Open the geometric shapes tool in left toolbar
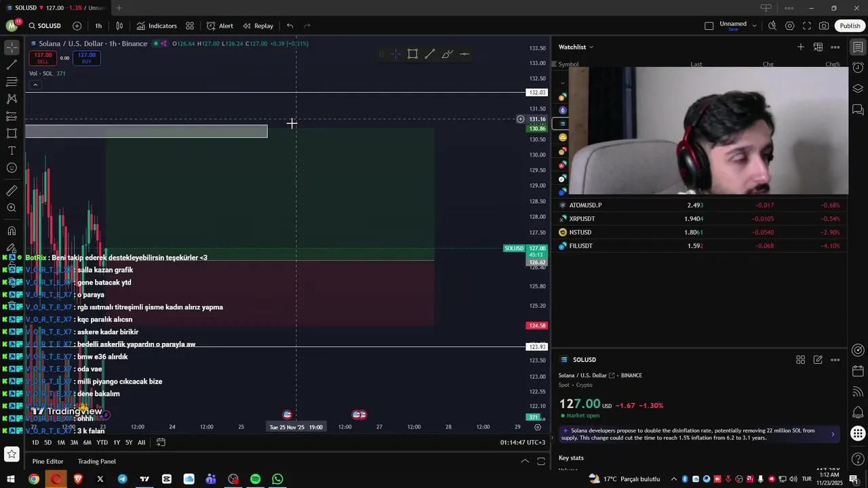 pyautogui.click(x=12, y=134)
